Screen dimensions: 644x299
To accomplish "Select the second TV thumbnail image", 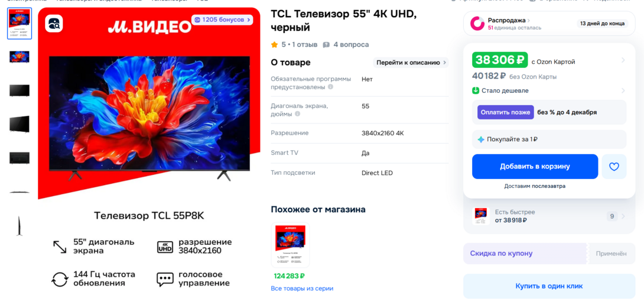I will pyautogui.click(x=19, y=57).
